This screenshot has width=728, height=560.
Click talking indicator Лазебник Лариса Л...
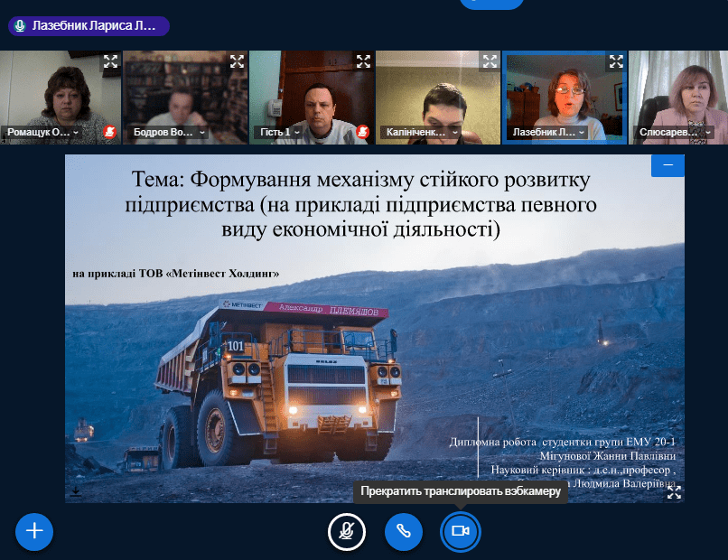coord(89,26)
